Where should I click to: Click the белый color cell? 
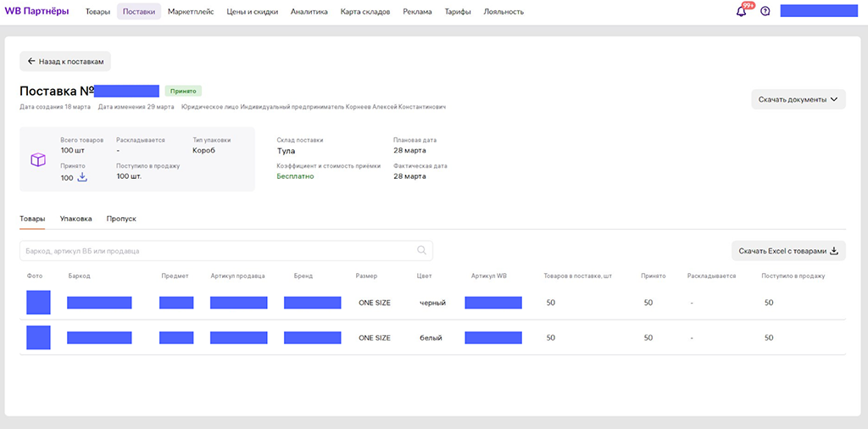[431, 337]
